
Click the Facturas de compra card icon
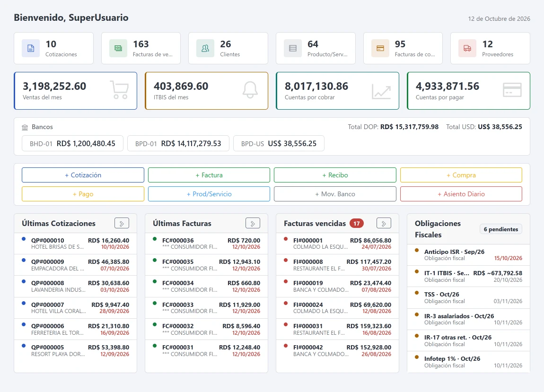[380, 48]
